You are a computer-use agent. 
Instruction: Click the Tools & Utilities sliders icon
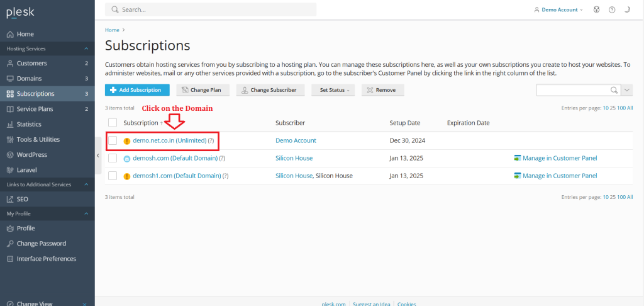coord(10,139)
